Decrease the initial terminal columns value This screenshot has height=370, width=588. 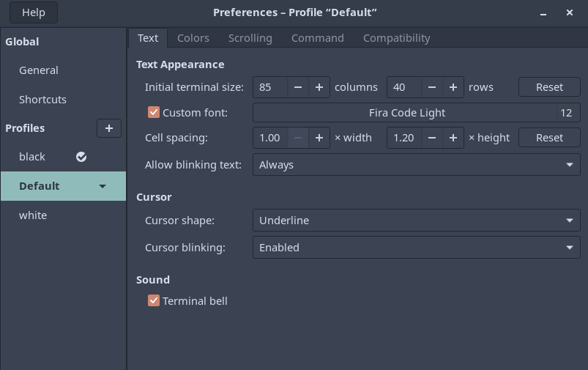click(x=298, y=87)
